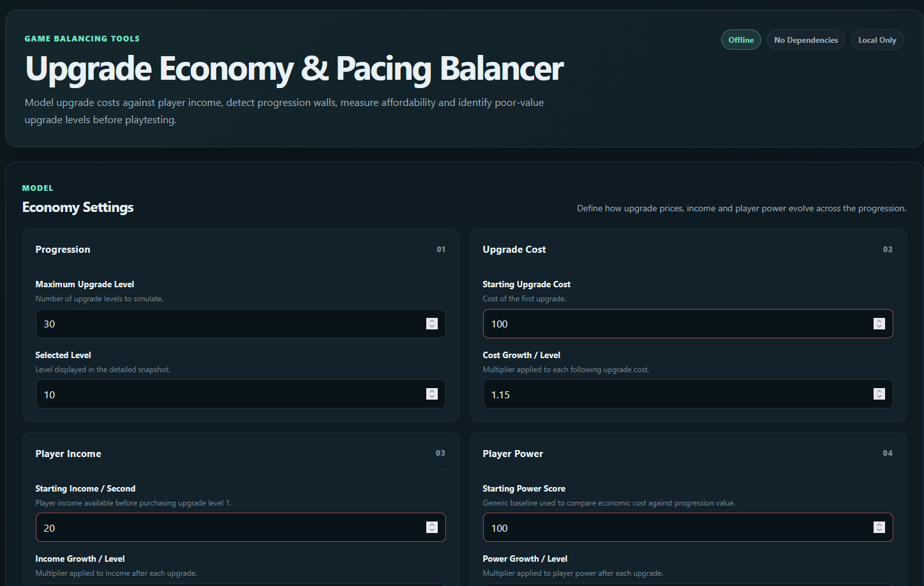Increment the Maximum Upgrade Level spinner
924x586 pixels.
[432, 321]
